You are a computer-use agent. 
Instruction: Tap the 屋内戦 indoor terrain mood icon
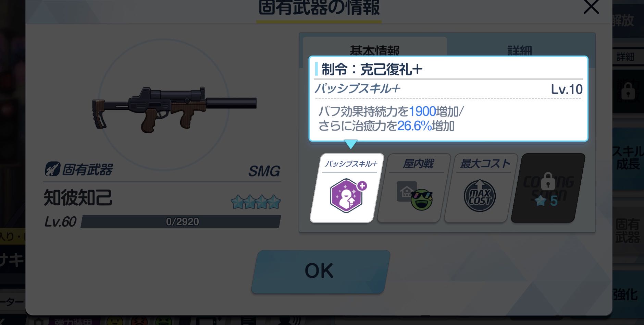415,195
